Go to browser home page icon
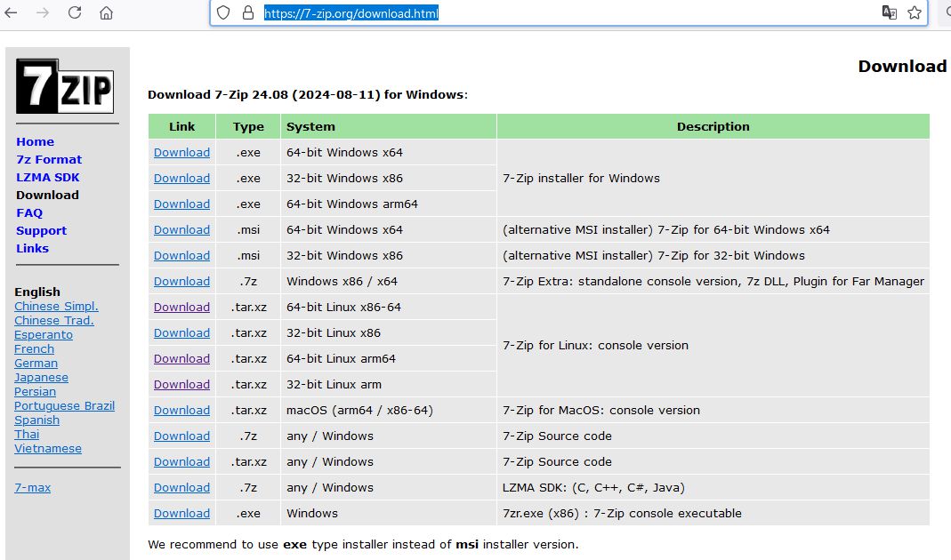This screenshot has width=951, height=560. coord(106,13)
